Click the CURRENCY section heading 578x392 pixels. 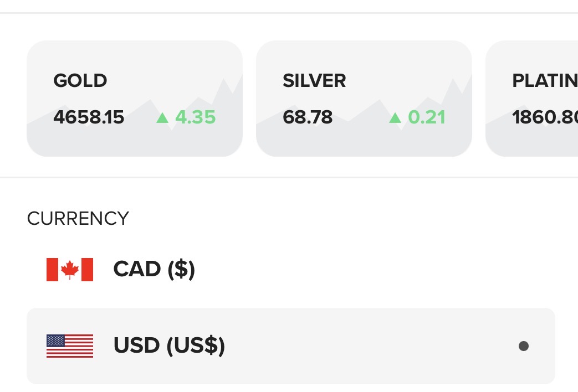[x=78, y=219]
